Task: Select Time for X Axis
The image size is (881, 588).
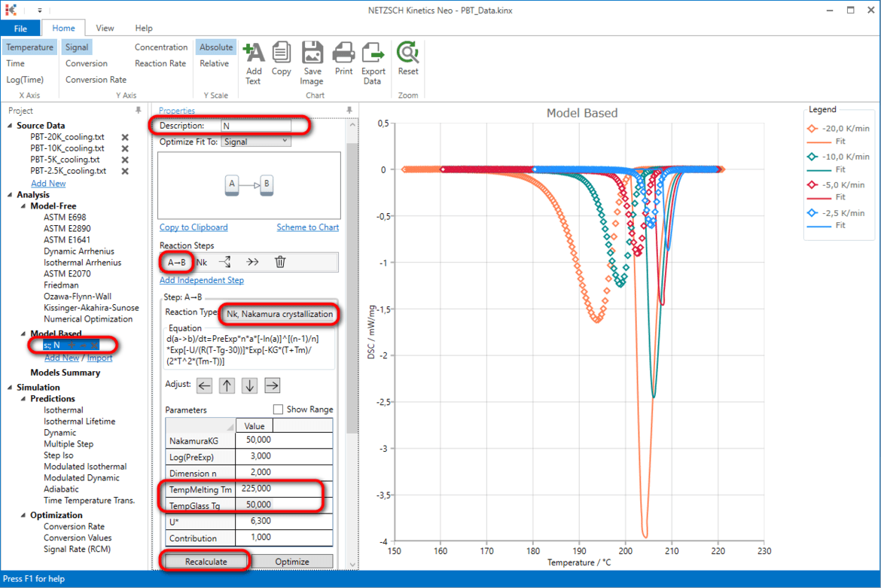Action: coord(15,63)
